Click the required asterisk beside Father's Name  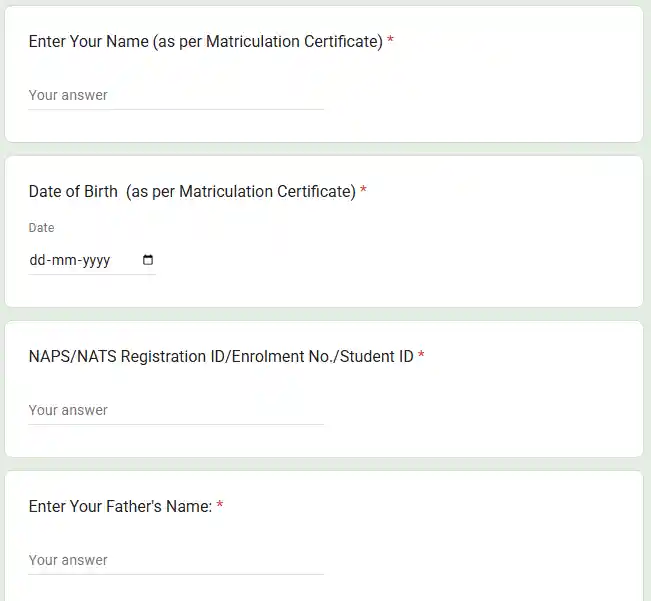point(220,506)
